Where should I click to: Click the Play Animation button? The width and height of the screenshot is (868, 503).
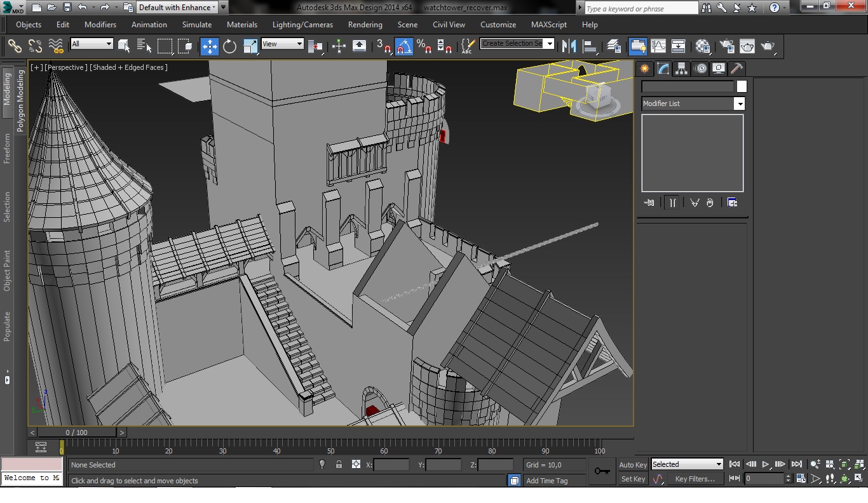[x=766, y=464]
